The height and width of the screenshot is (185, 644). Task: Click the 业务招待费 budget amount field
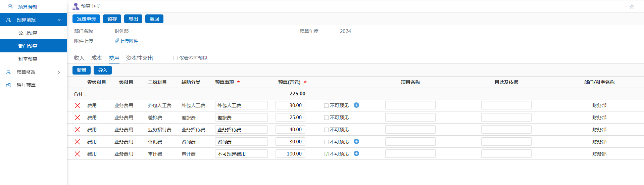click(x=290, y=130)
